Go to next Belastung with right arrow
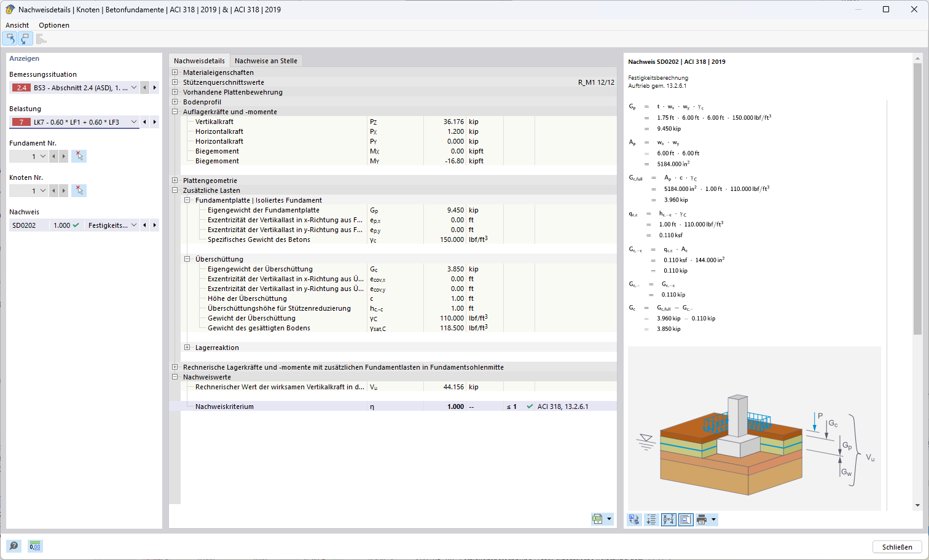Viewport: 929px width, 560px height. pos(154,122)
